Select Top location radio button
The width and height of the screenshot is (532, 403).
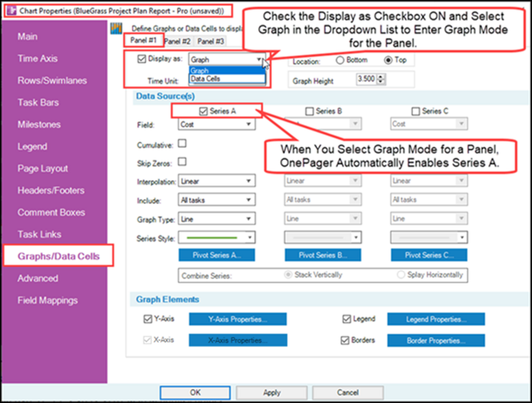(388, 60)
